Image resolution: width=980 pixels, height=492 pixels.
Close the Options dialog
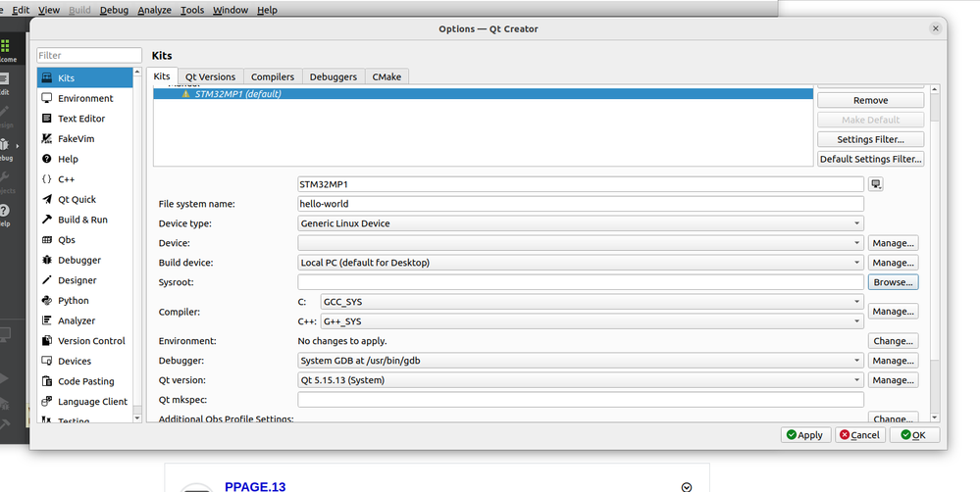[x=935, y=28]
